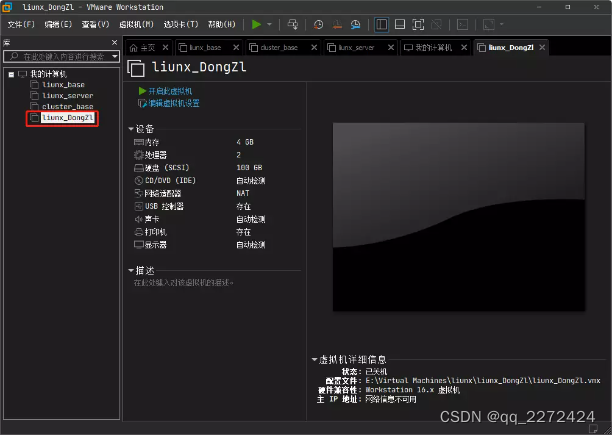Image resolution: width=612 pixels, height=435 pixels.
Task: Click the 内存 memory device row
Action: pos(200,142)
